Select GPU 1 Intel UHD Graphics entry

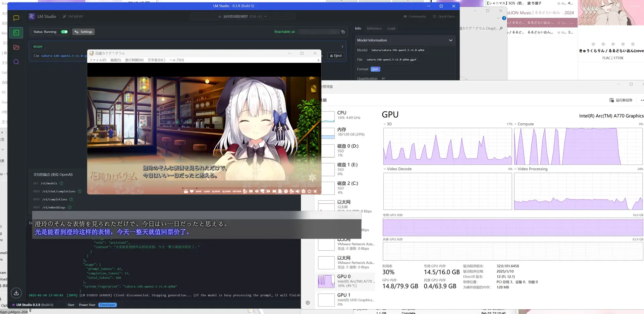pos(346,300)
